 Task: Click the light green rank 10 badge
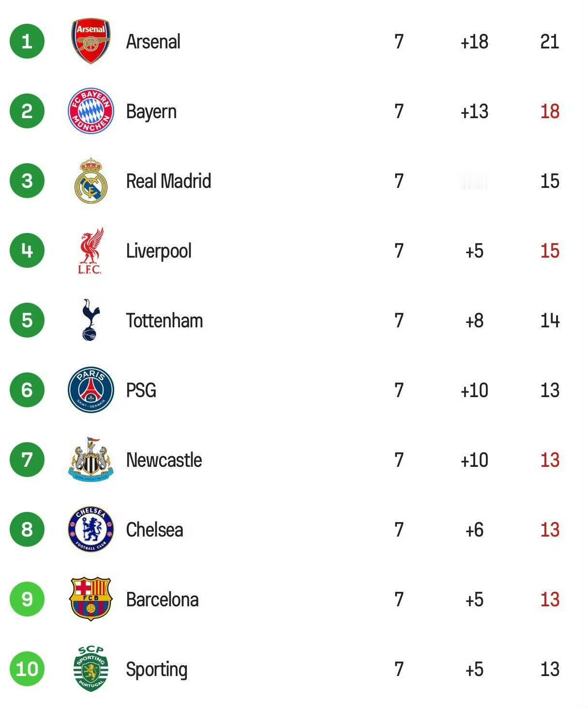pos(27,669)
